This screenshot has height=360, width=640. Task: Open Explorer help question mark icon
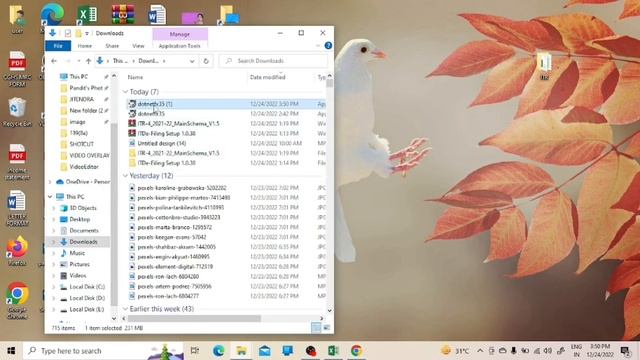tap(328, 46)
